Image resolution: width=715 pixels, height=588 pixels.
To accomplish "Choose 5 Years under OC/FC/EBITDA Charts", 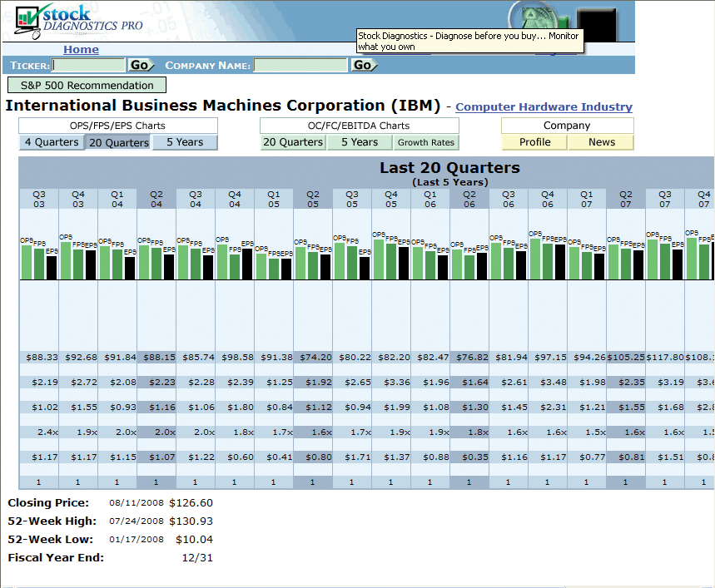I will 359,142.
